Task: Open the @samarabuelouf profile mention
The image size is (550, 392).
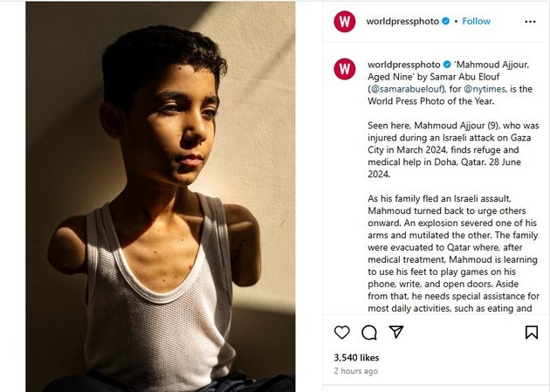Action: 407,89
